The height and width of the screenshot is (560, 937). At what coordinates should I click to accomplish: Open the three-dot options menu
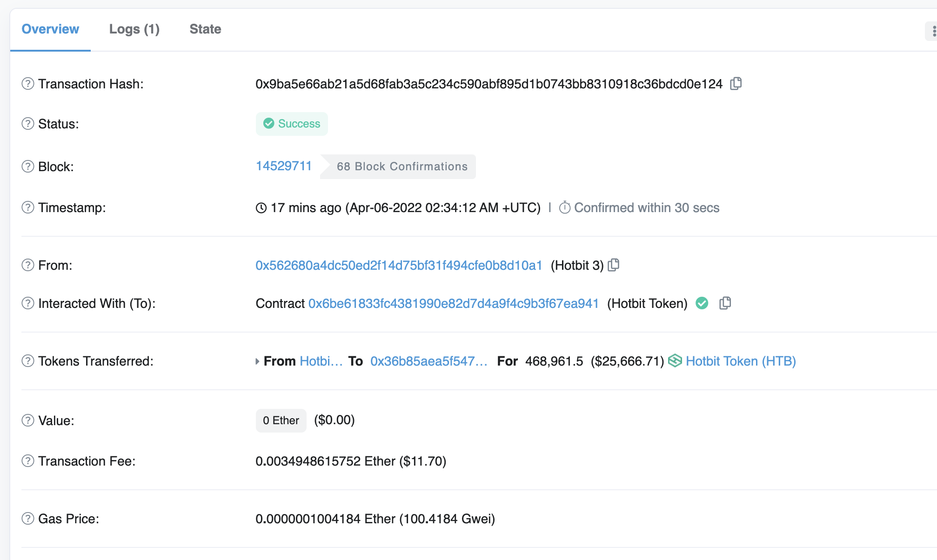933,31
